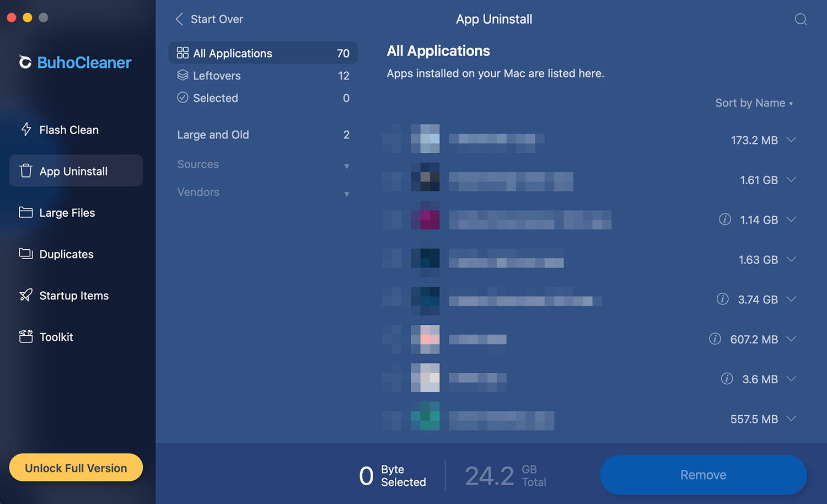This screenshot has width=827, height=504.
Task: Select the 3.6 MB app checkbox
Action: (x=392, y=378)
